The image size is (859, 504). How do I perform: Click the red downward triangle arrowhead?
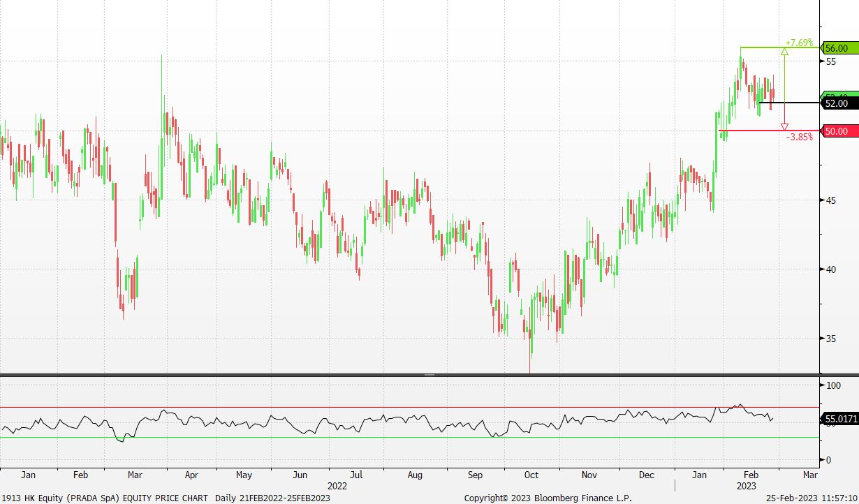[x=785, y=126]
